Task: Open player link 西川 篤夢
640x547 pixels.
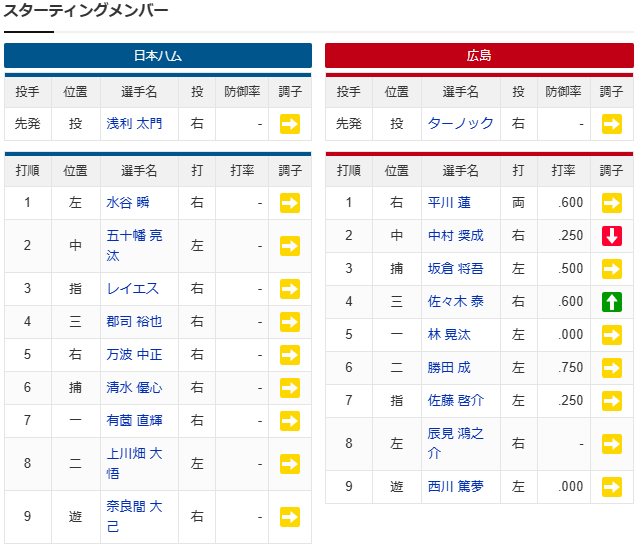Action: pos(456,487)
